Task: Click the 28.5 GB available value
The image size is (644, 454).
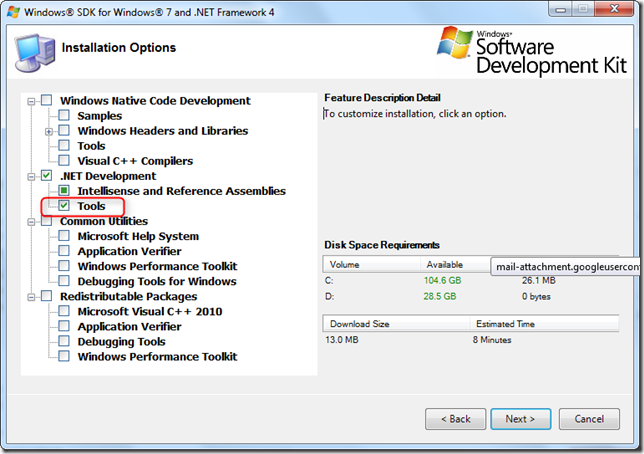Action: 439,296
